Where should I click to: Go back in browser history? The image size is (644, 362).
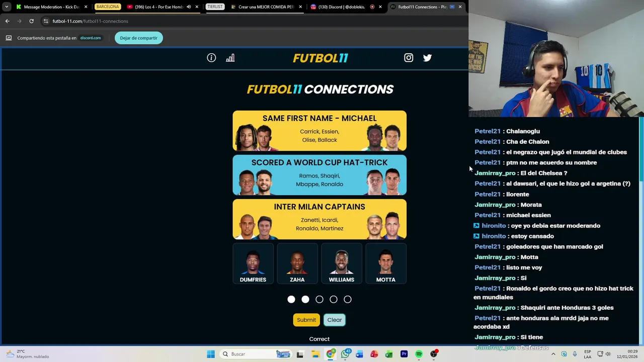click(x=7, y=21)
